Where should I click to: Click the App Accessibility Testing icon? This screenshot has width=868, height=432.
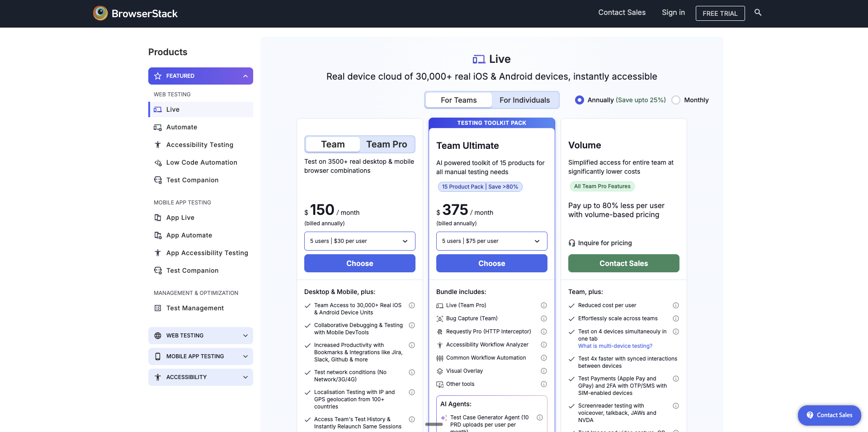click(x=158, y=253)
